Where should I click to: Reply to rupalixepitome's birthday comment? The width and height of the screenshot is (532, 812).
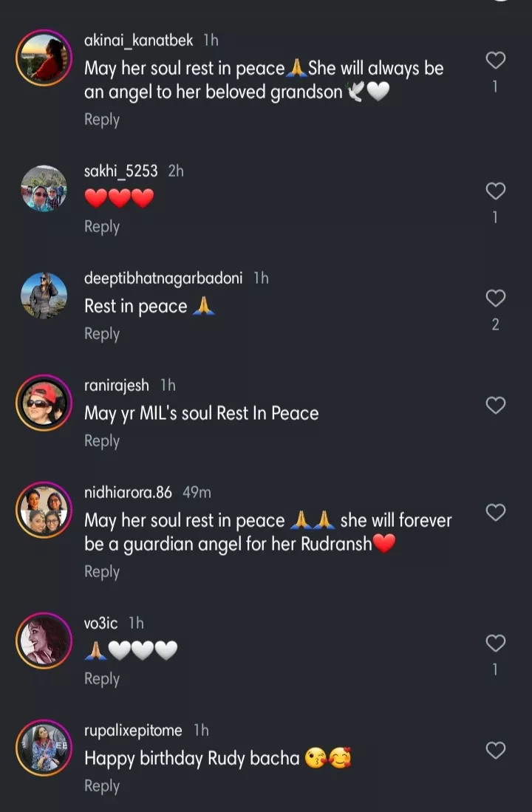(x=102, y=786)
